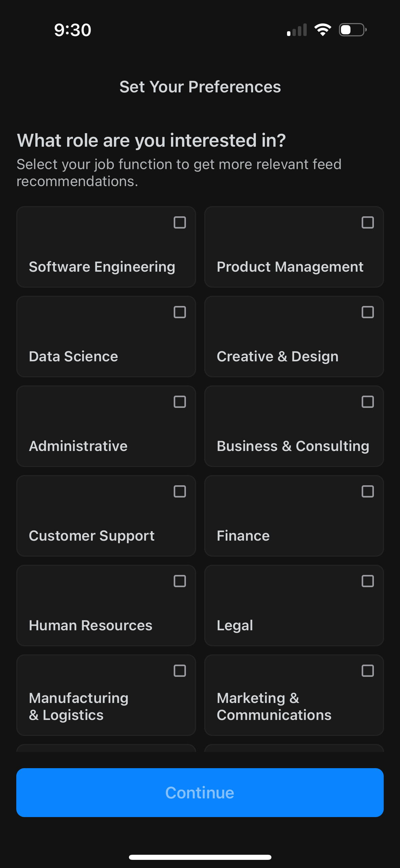Check the Finance option
Image resolution: width=400 pixels, height=868 pixels.
pos(367,491)
